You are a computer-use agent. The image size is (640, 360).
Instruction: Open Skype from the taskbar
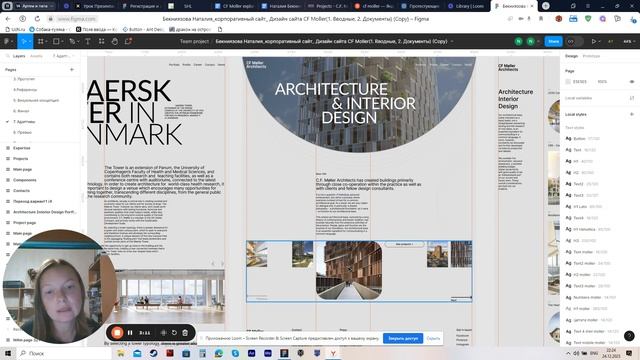[235, 353]
